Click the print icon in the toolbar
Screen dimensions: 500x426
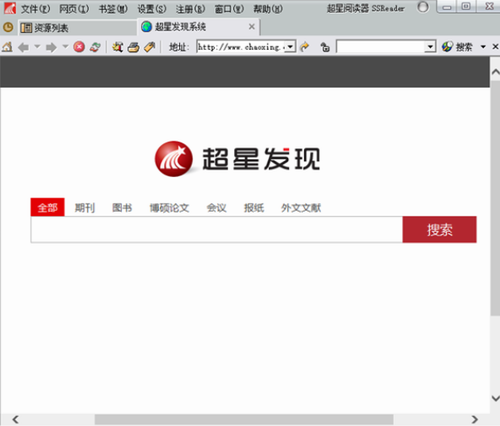[133, 47]
